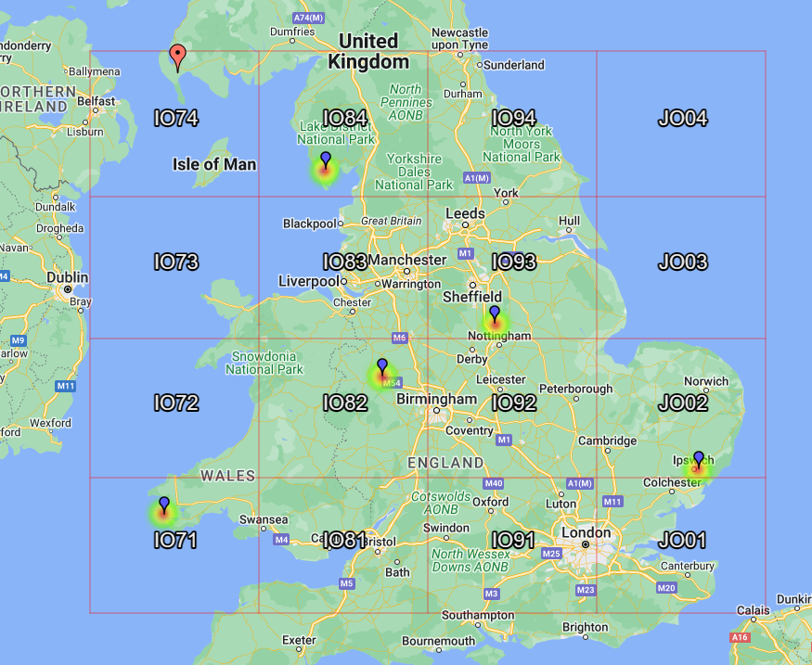
Task: Select the JO03 grid label
Action: (x=682, y=262)
